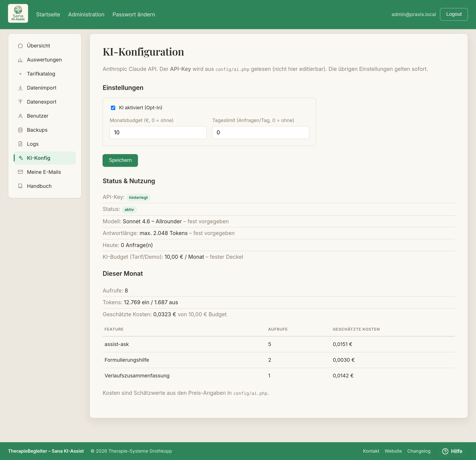The image size is (476, 460).
Task: Click into the Tageslimit input field
Action: (261, 132)
